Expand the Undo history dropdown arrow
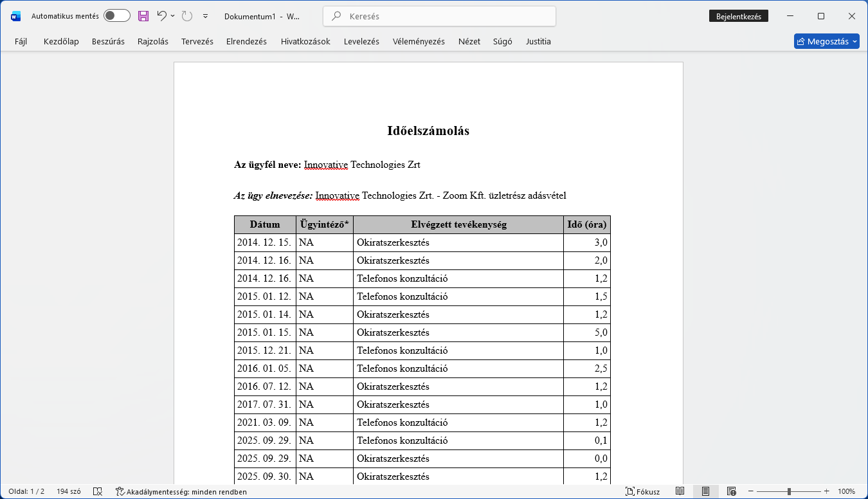868x499 pixels. pos(173,16)
